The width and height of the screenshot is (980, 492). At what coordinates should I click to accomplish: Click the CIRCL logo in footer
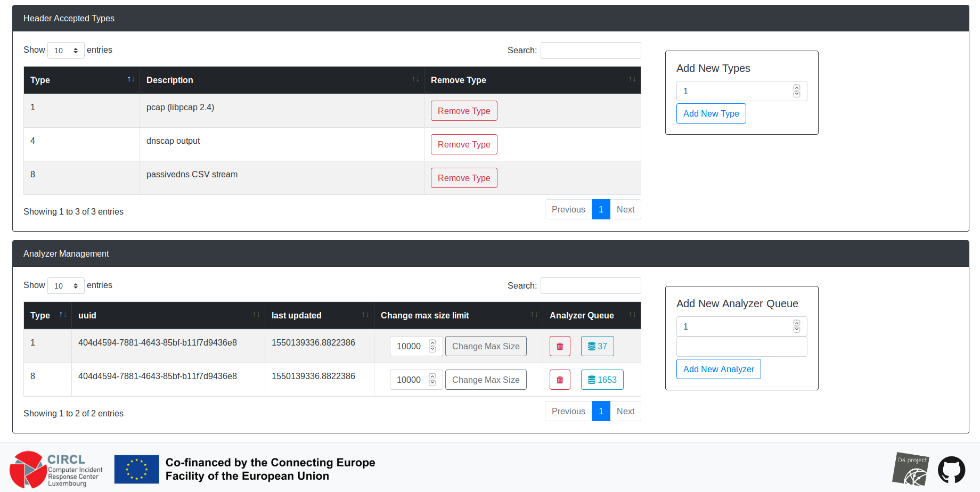(x=56, y=469)
